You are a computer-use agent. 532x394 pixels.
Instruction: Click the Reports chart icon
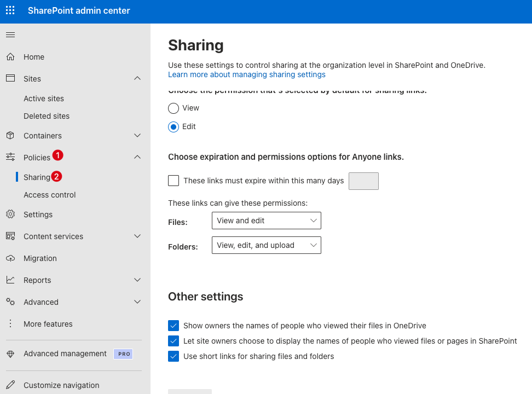(x=10, y=280)
